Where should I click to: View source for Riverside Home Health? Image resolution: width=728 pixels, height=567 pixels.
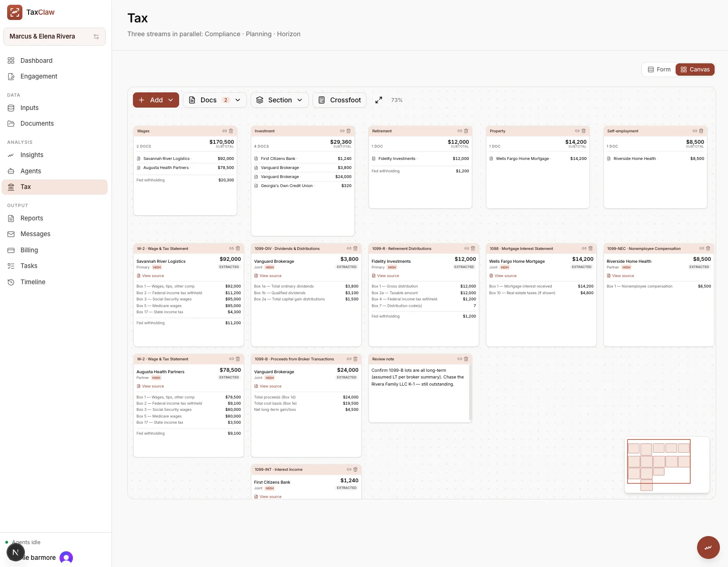[620, 276]
